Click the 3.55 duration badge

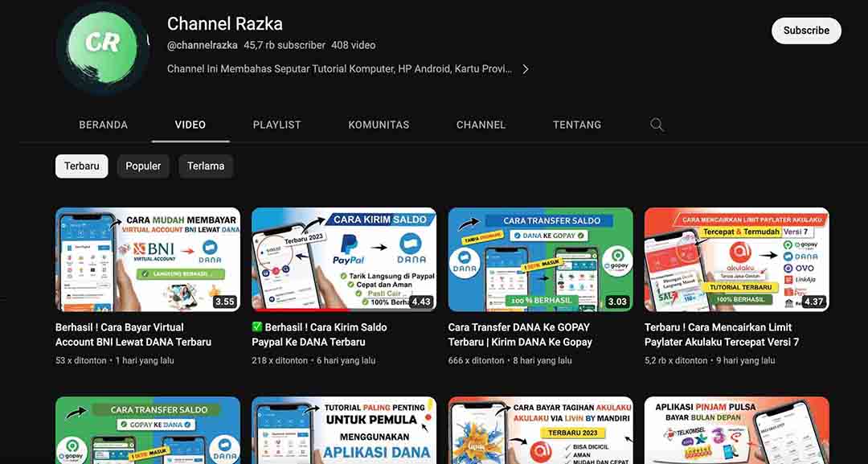pos(225,302)
